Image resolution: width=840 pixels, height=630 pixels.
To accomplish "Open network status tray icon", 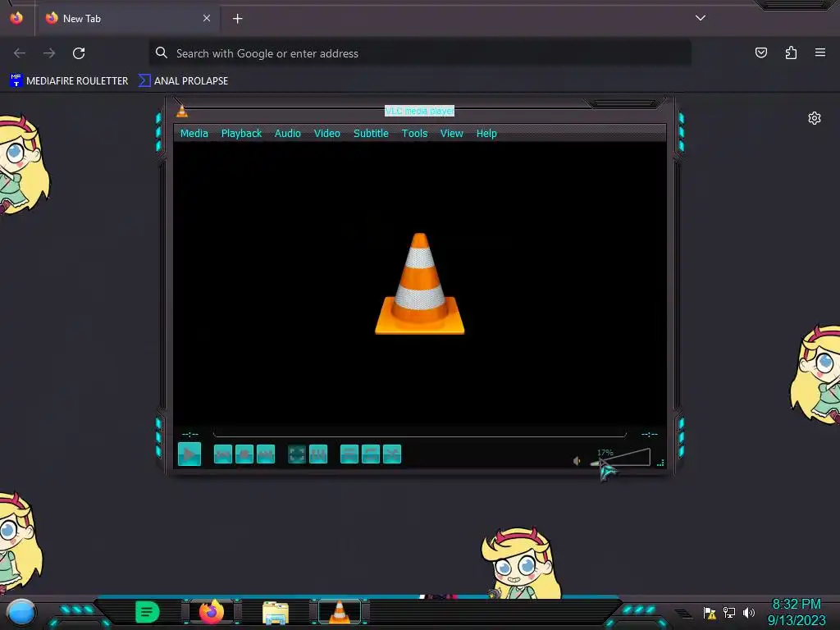I will click(729, 612).
